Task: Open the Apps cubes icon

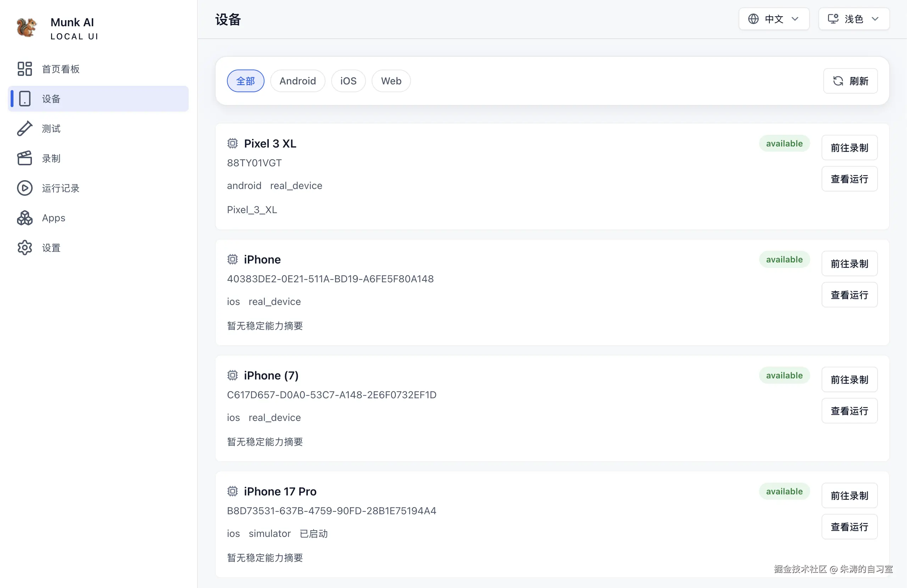Action: pyautogui.click(x=25, y=218)
